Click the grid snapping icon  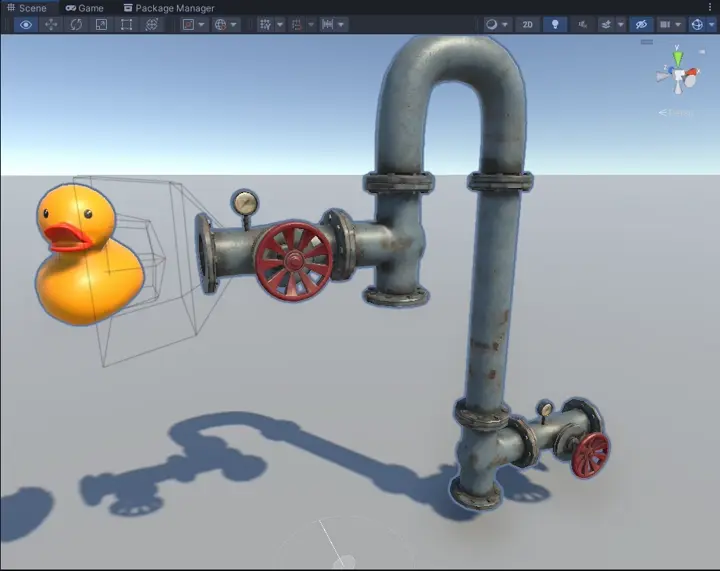point(265,24)
